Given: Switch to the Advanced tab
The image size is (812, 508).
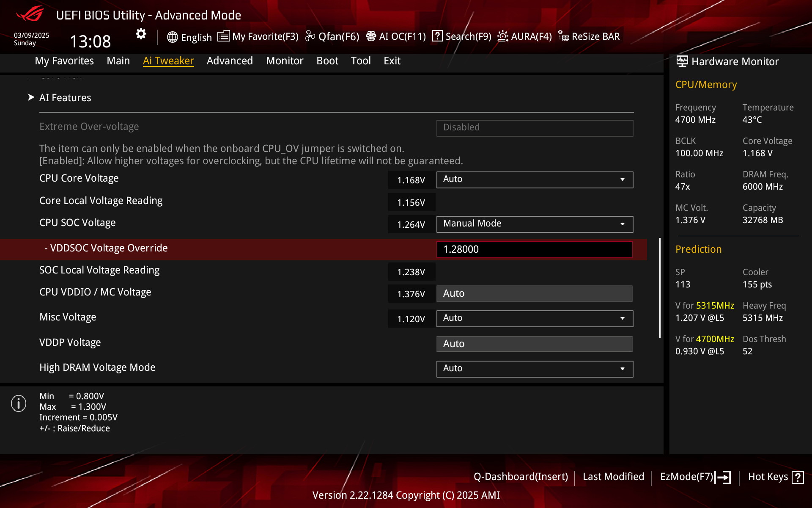Looking at the screenshot, I should 230,61.
